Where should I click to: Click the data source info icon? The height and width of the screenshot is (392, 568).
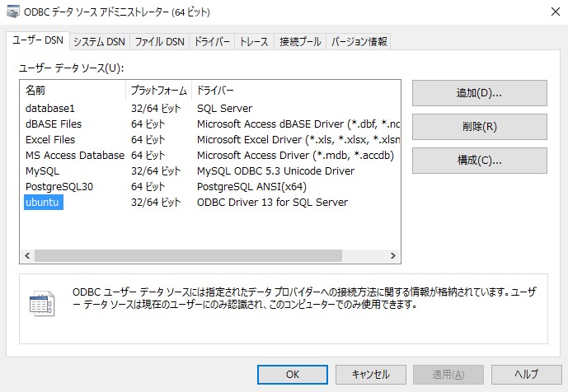coord(42,303)
